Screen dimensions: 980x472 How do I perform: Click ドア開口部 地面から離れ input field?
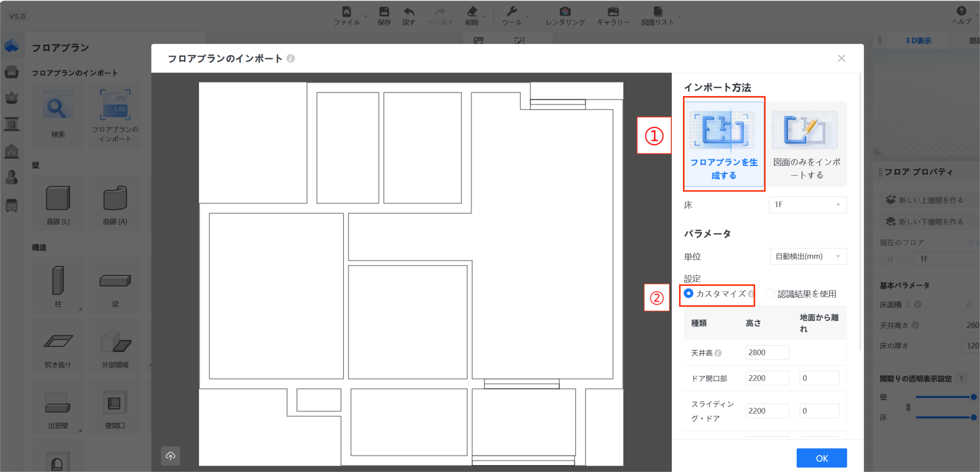coord(819,378)
